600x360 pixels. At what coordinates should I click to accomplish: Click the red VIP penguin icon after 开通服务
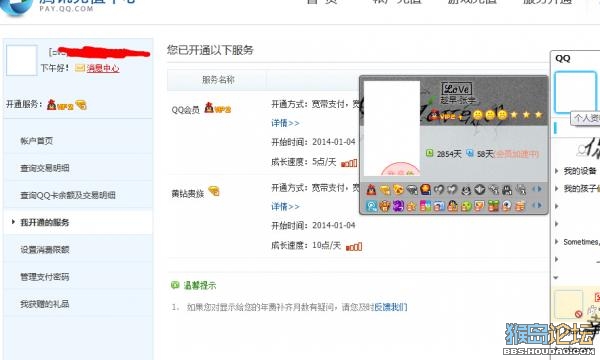tap(60, 105)
